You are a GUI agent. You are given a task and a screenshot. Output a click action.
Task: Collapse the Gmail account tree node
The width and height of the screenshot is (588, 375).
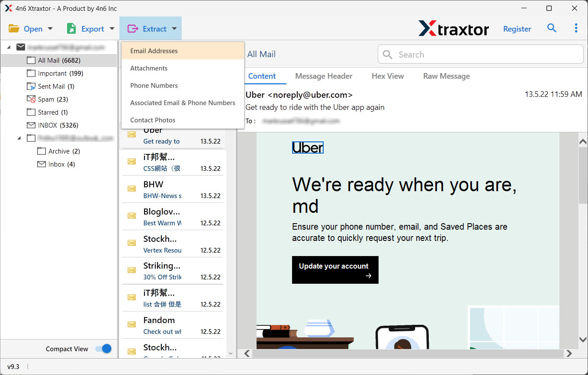tap(9, 47)
